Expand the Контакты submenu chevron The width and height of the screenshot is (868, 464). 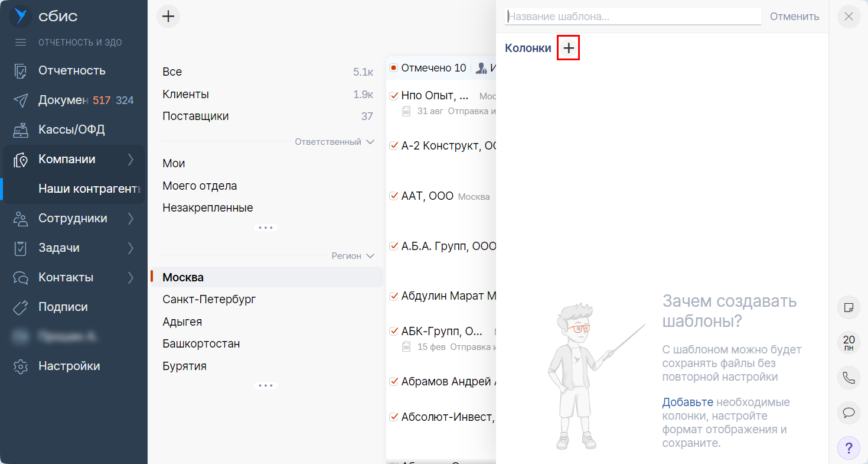(130, 278)
